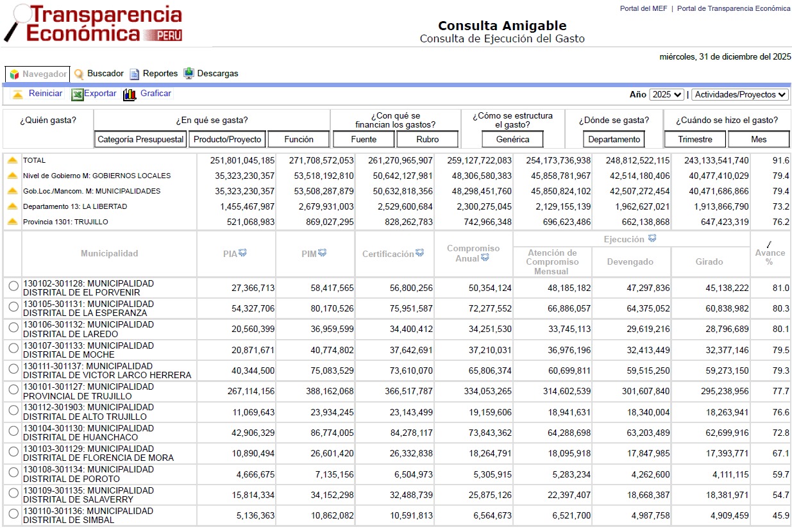Select radio button for Distrital de Simbal

pyautogui.click(x=13, y=516)
